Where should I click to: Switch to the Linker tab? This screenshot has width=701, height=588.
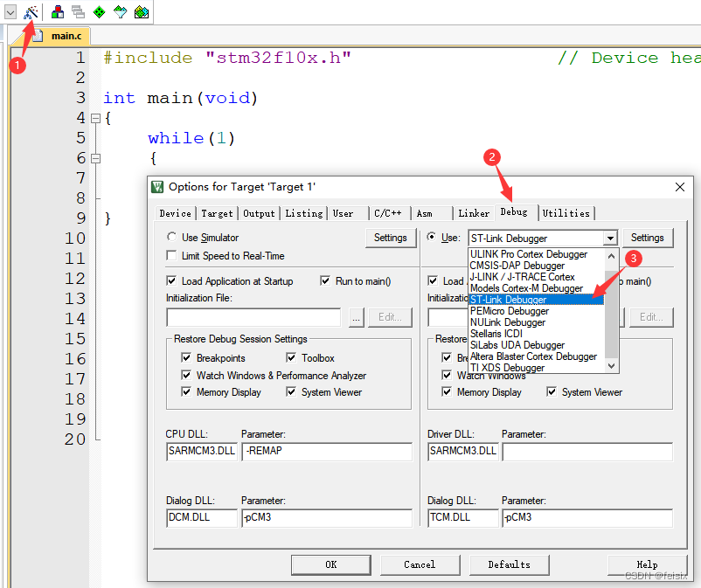pyautogui.click(x=474, y=213)
